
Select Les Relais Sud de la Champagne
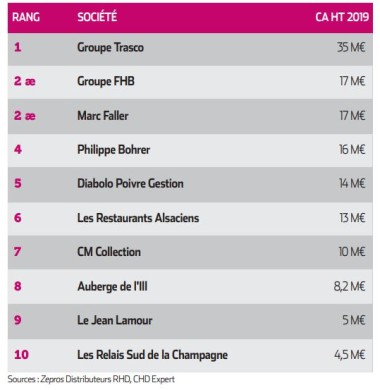pos(152,355)
